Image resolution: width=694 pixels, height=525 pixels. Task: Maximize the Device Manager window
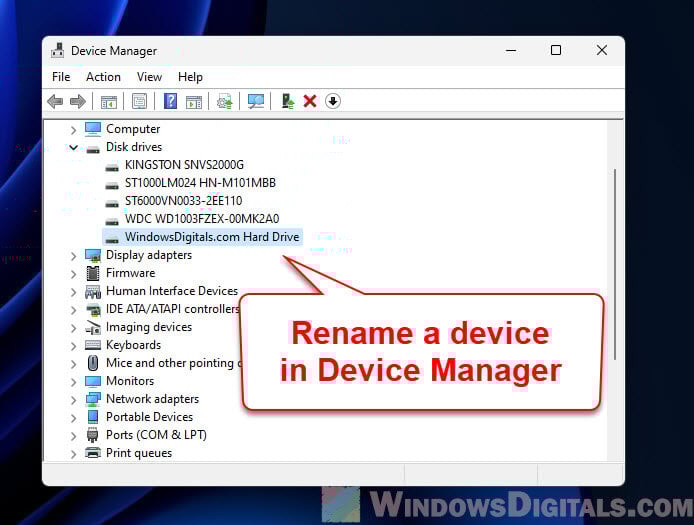pos(556,50)
